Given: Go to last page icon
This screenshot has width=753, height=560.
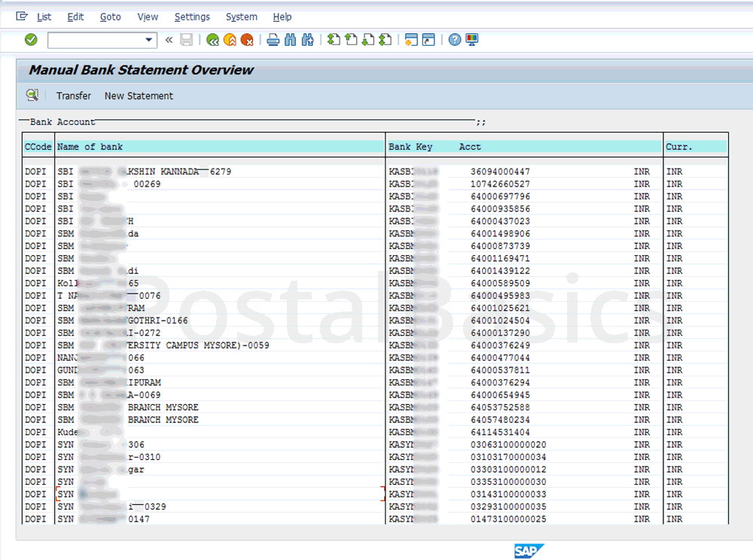Looking at the screenshot, I should pyautogui.click(x=385, y=40).
